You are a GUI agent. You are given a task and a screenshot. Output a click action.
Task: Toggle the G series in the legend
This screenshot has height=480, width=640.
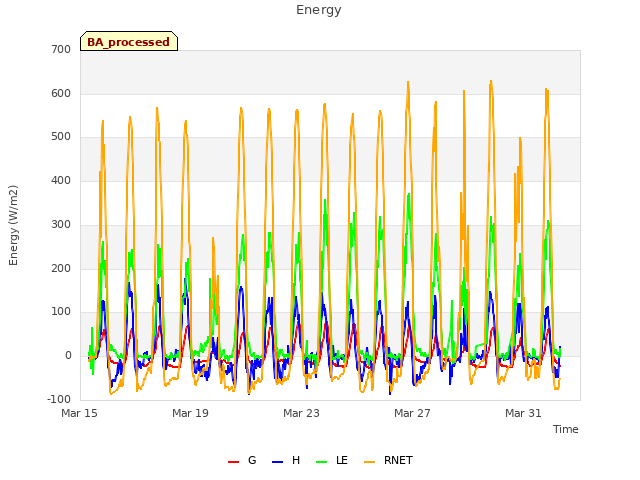click(x=242, y=460)
